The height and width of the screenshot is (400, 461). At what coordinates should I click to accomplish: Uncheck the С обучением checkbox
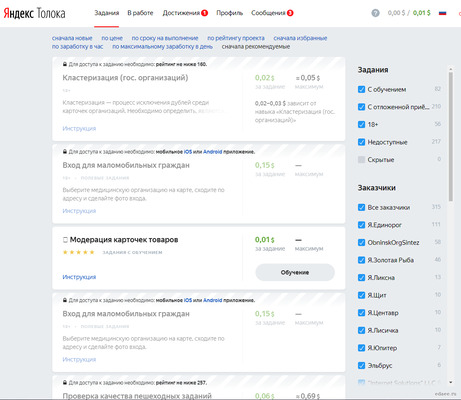click(361, 89)
